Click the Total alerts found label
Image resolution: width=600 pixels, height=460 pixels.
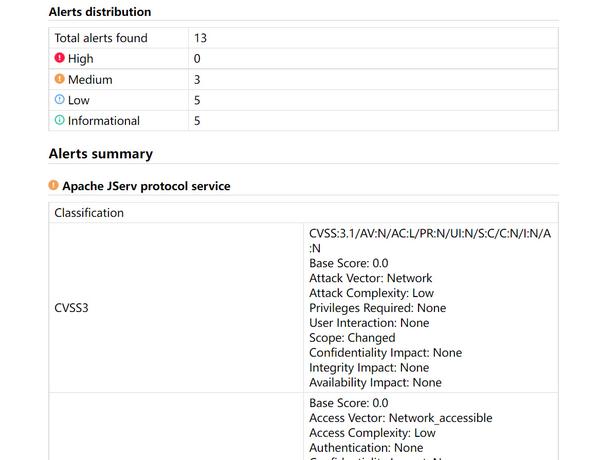tap(101, 38)
